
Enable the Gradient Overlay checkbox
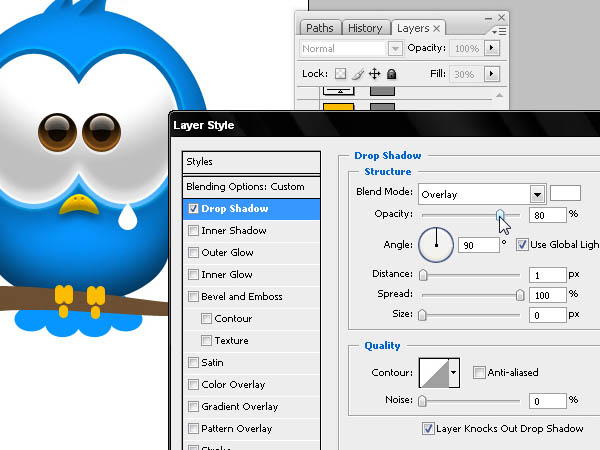[193, 406]
